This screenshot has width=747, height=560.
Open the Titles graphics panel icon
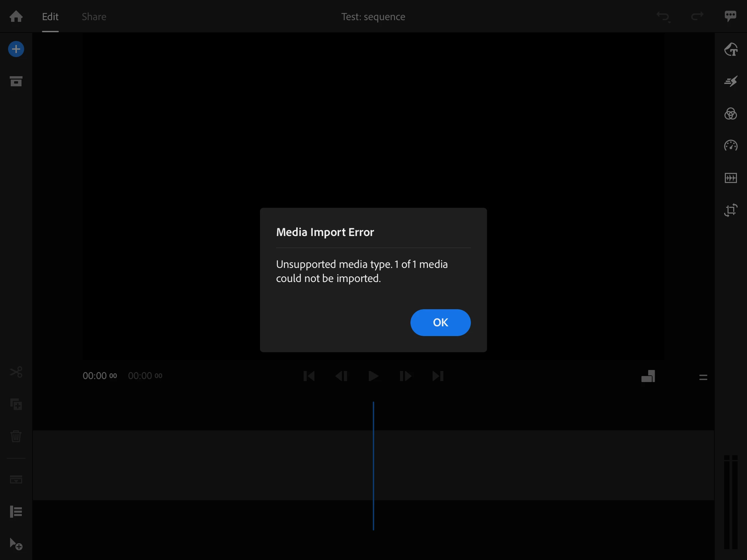click(731, 49)
